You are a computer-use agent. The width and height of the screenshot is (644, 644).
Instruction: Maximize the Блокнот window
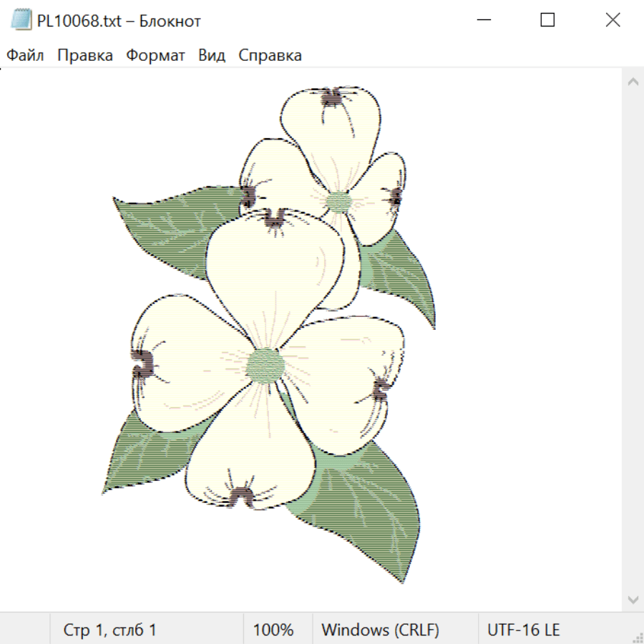click(x=547, y=21)
